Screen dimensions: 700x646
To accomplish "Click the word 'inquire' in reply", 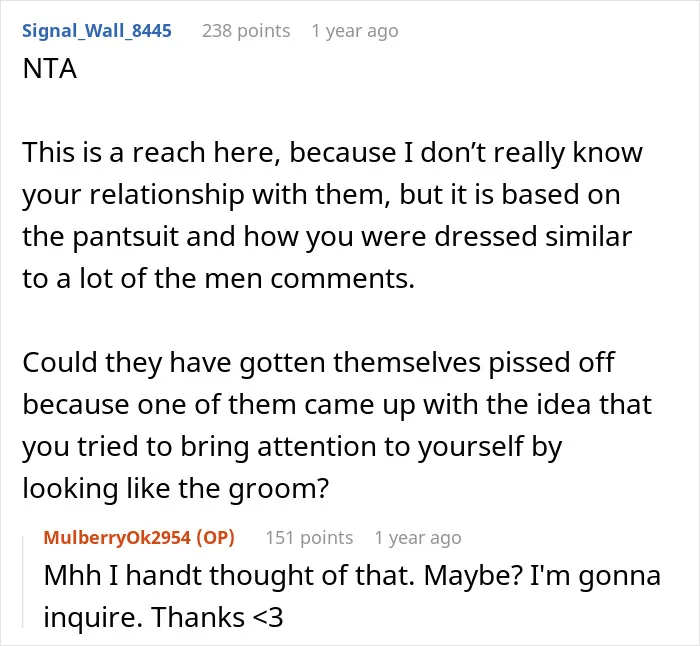I will [x=91, y=617].
